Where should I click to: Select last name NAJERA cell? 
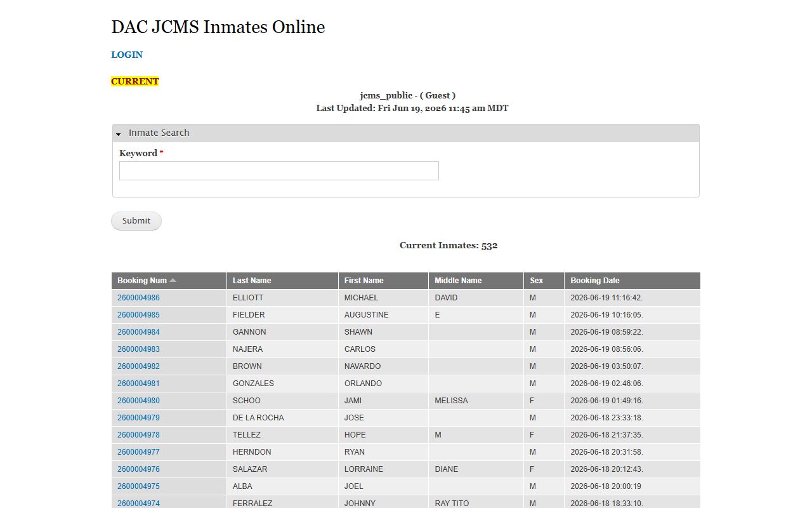click(x=282, y=349)
